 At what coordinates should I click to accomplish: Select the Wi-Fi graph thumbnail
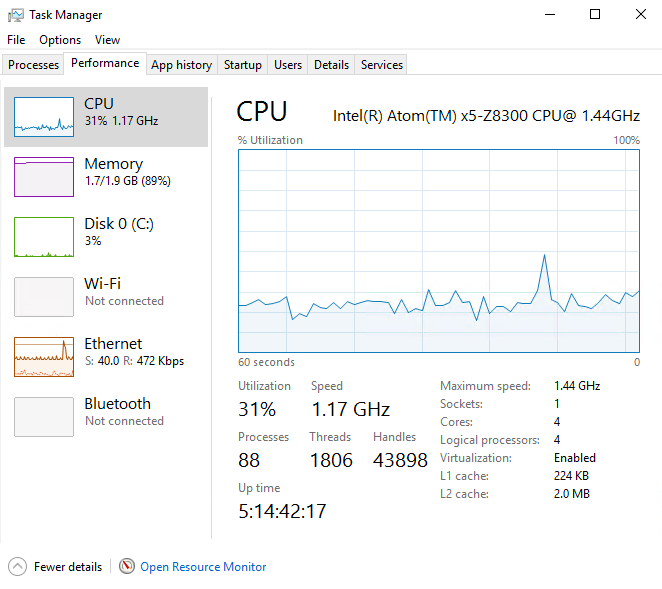point(44,297)
